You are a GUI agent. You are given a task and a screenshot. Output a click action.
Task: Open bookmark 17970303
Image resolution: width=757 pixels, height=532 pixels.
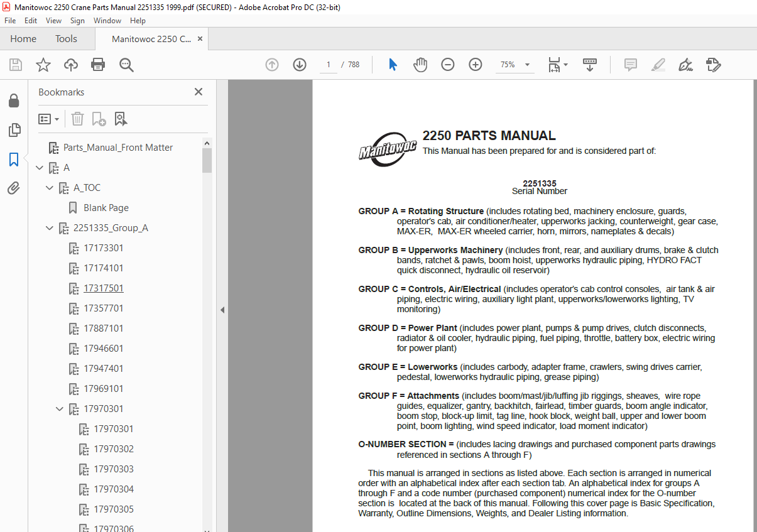click(114, 469)
